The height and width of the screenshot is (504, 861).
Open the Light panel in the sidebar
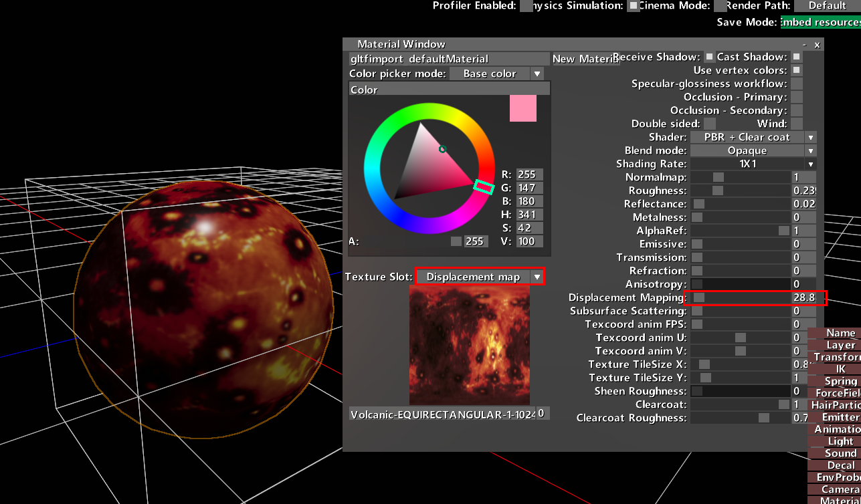pos(838,440)
